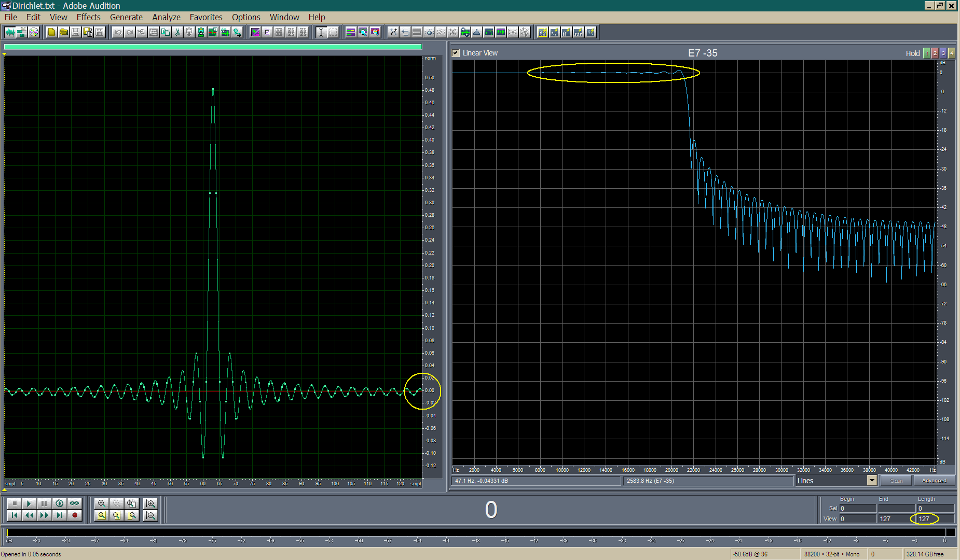Click the Scan button
The height and width of the screenshot is (560, 960).
pos(896,481)
